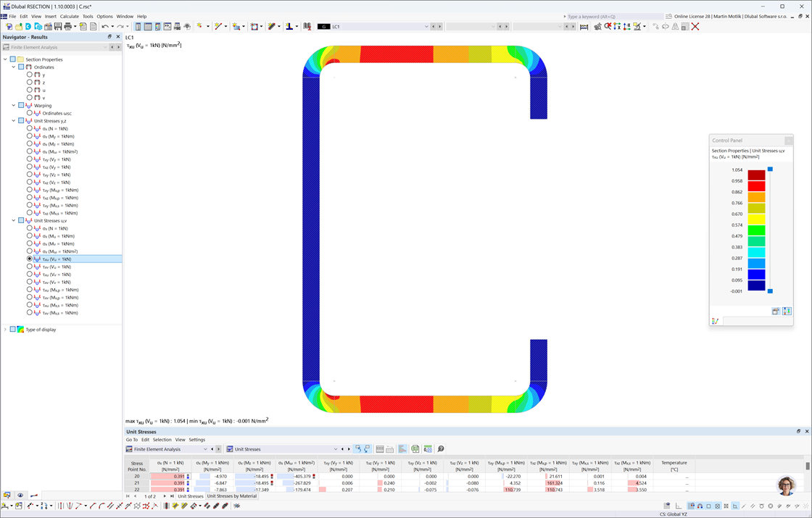The width and height of the screenshot is (812, 518).
Task: Click the Undo icon
Action: (x=105, y=25)
